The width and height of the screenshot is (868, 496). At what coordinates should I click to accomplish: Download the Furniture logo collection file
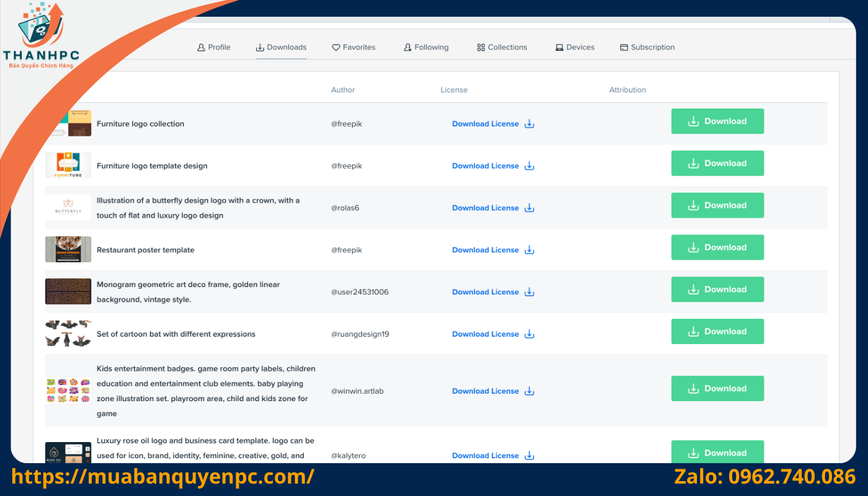pos(717,122)
